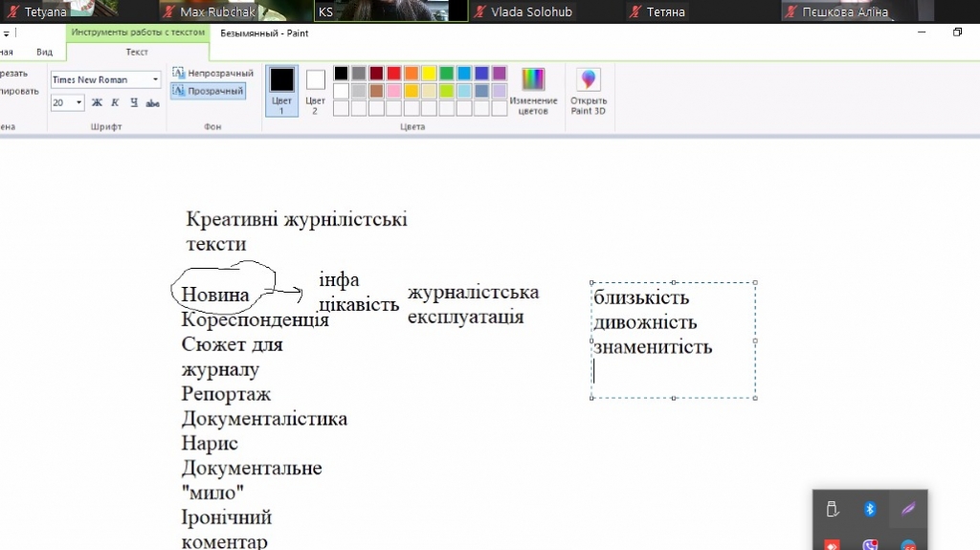Open the font size 20 dropdown
Viewport: 980px width, 550px height.
[x=78, y=102]
